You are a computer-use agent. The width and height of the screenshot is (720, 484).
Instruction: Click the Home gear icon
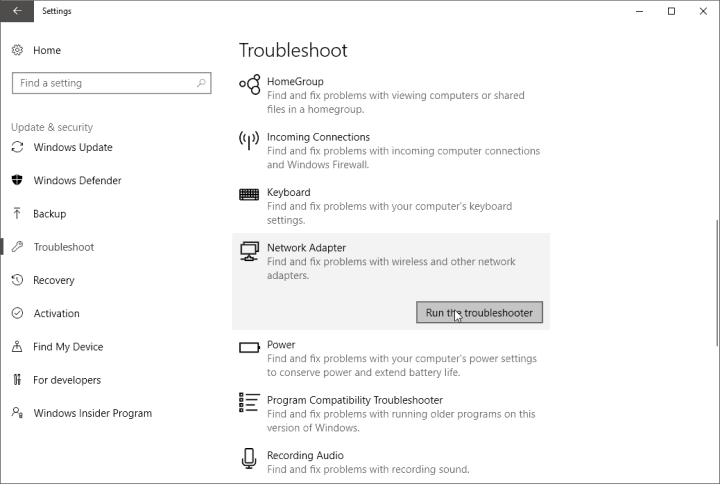pos(17,50)
